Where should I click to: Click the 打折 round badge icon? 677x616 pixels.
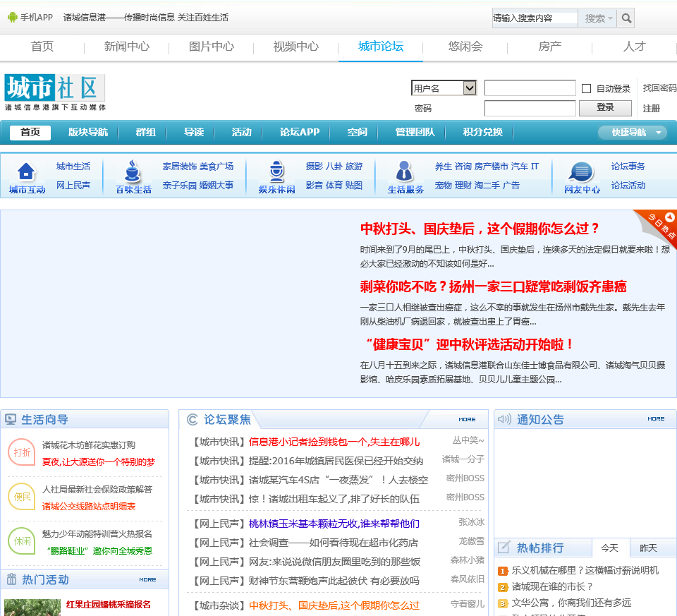tap(22, 452)
